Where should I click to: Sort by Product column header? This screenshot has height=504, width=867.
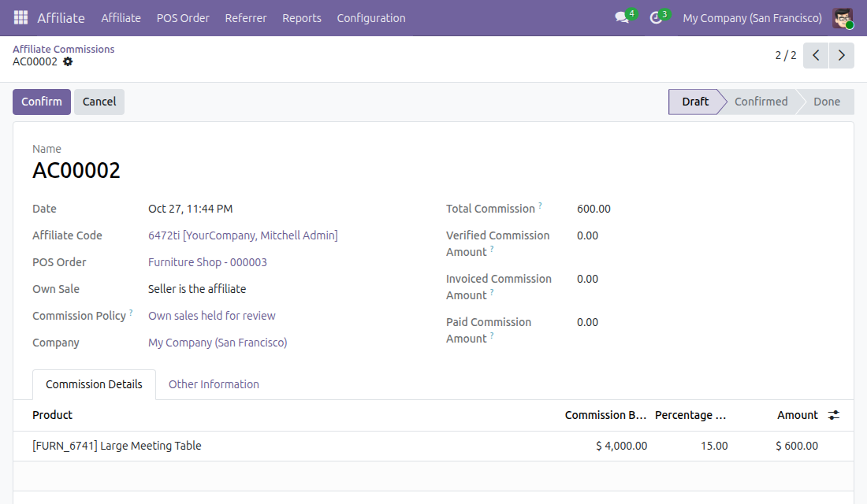tap(53, 415)
